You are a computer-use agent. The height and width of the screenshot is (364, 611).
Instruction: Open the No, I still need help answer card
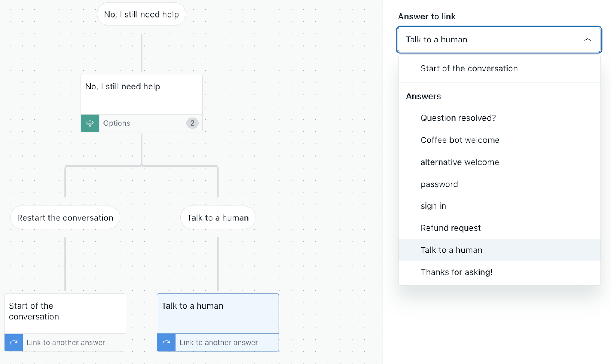141,94
